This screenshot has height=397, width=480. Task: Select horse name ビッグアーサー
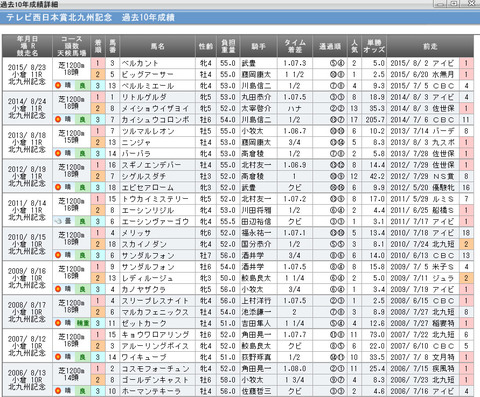click(147, 74)
